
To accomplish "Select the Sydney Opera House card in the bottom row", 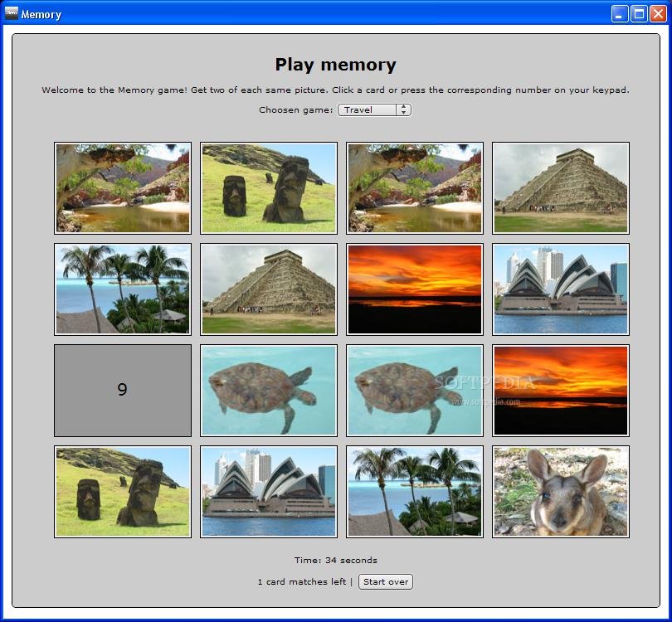I will pos(269,491).
